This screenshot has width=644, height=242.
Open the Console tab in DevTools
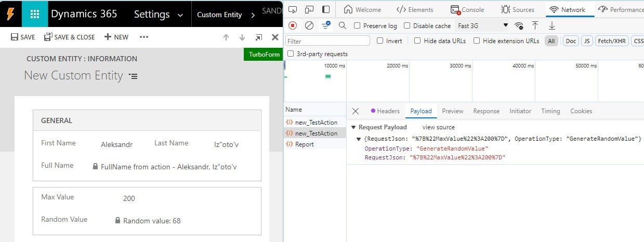(467, 9)
